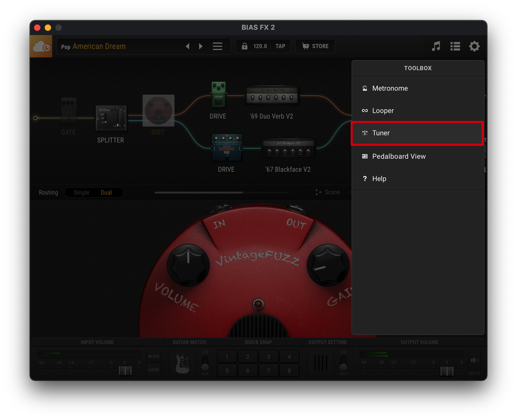517x420 pixels.
Task: Click the signal chain horizontal scrollbar
Action: click(199, 192)
